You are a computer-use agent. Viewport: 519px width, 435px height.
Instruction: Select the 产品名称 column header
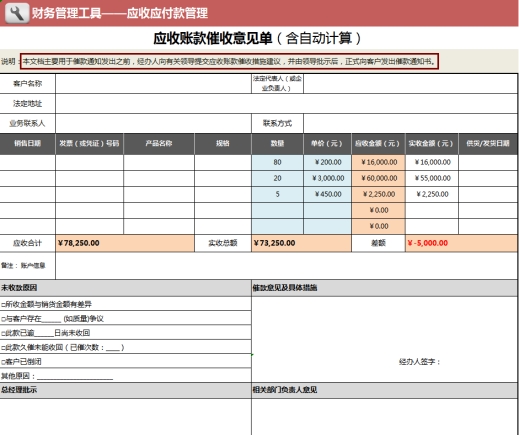[159, 144]
